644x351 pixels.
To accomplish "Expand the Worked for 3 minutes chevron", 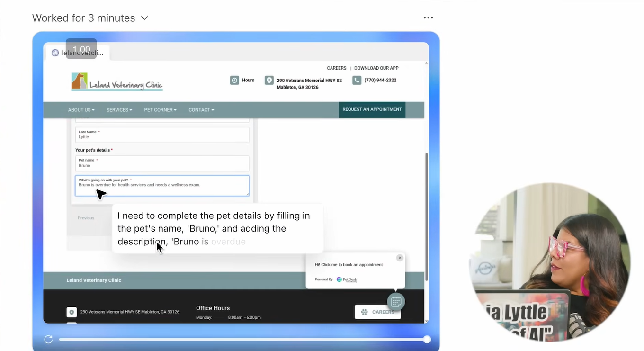I will point(144,18).
